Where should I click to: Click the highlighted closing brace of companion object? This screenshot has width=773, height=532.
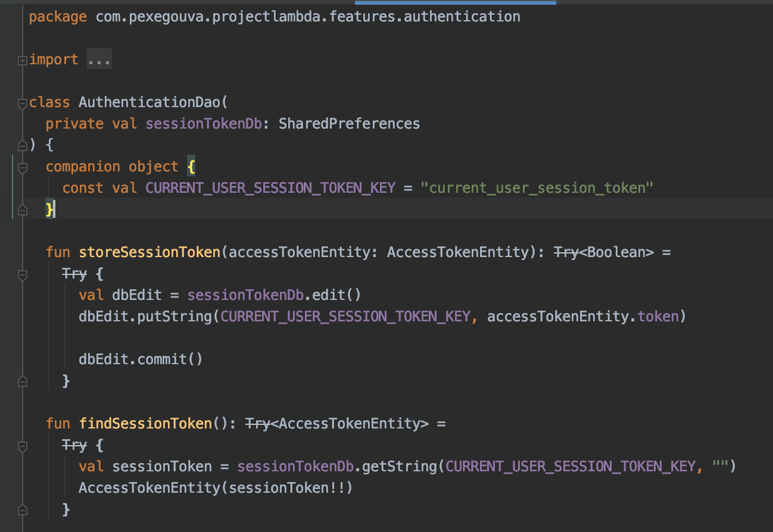click(x=50, y=209)
